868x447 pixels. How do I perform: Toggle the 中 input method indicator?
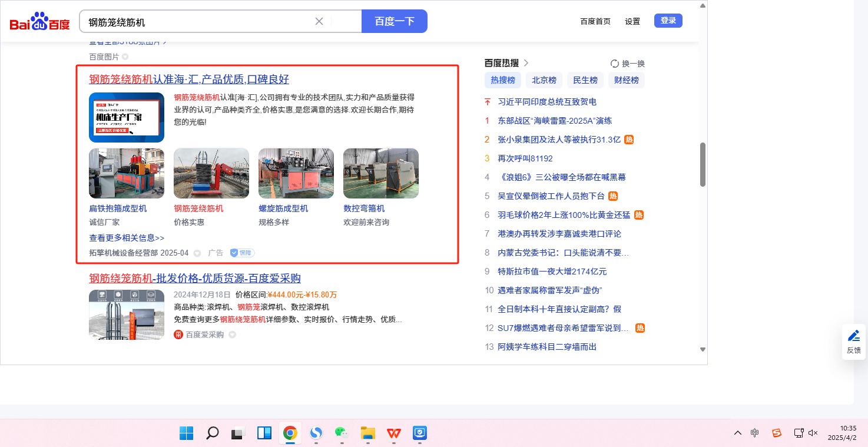click(755, 433)
